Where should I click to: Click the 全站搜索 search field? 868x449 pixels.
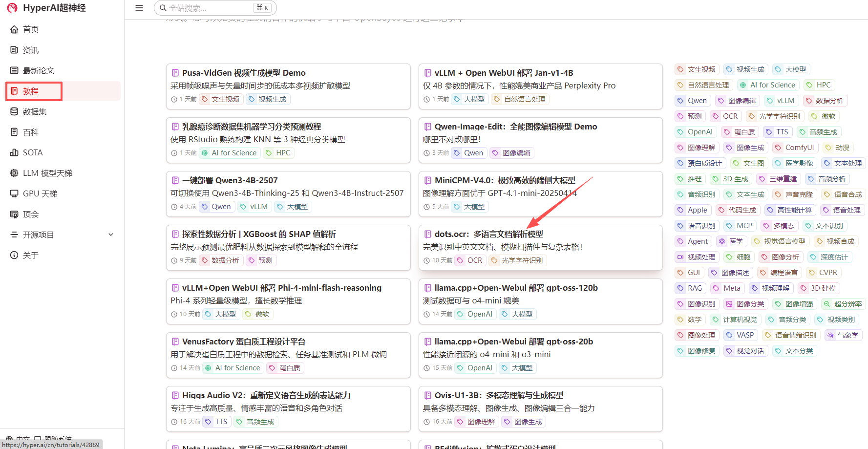(x=210, y=8)
